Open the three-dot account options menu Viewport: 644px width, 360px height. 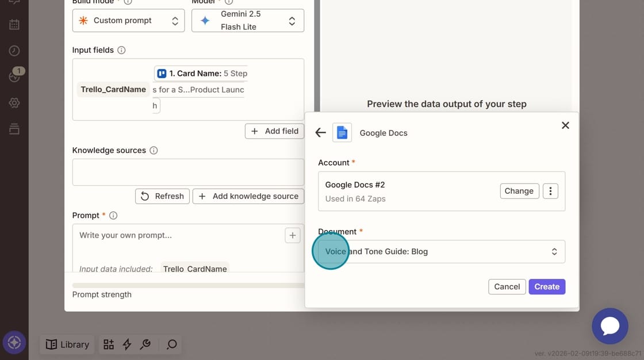tap(550, 191)
